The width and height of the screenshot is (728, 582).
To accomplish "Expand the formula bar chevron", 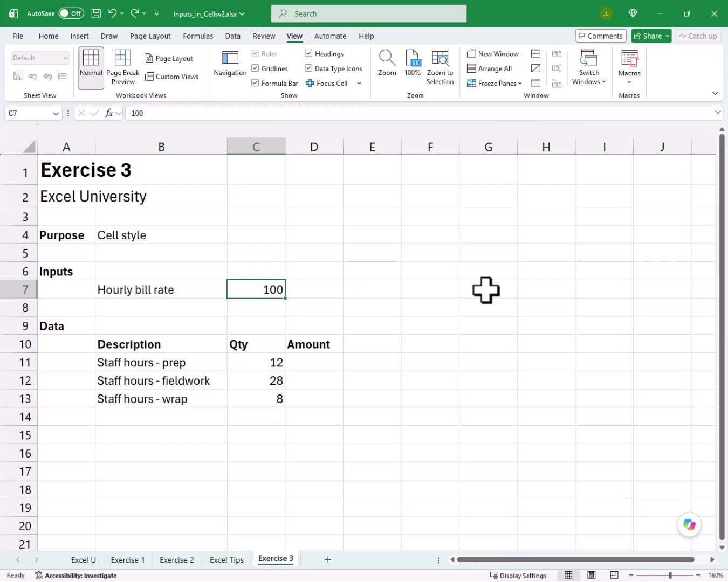I will [718, 113].
